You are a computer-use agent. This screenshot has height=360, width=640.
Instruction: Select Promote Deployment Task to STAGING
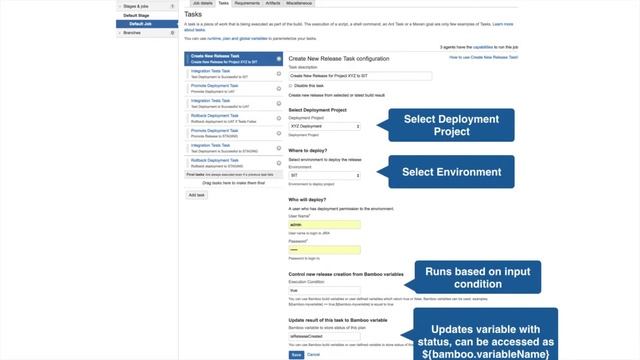pos(233,133)
